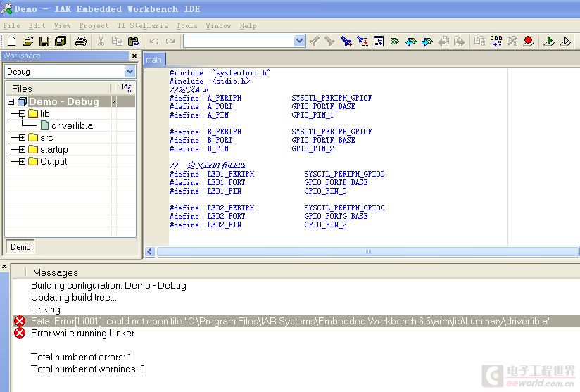Select the Demo - Debug project row
This screenshot has width=580, height=392.
tap(70, 101)
